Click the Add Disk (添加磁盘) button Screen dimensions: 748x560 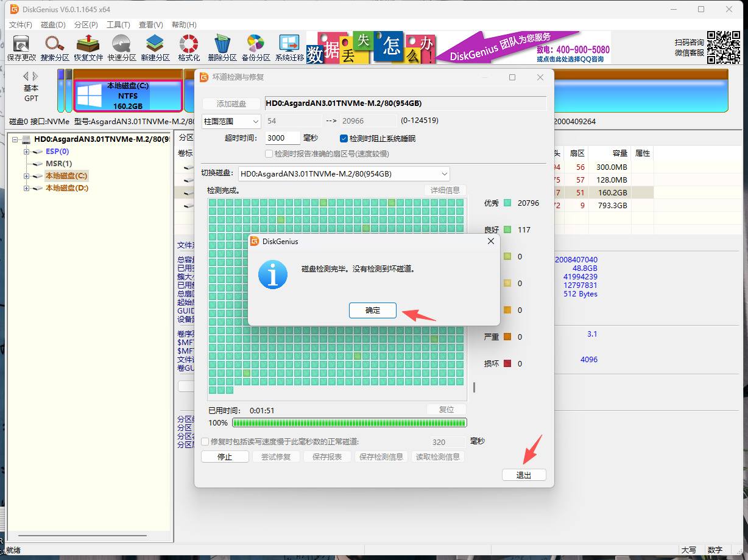coord(231,104)
